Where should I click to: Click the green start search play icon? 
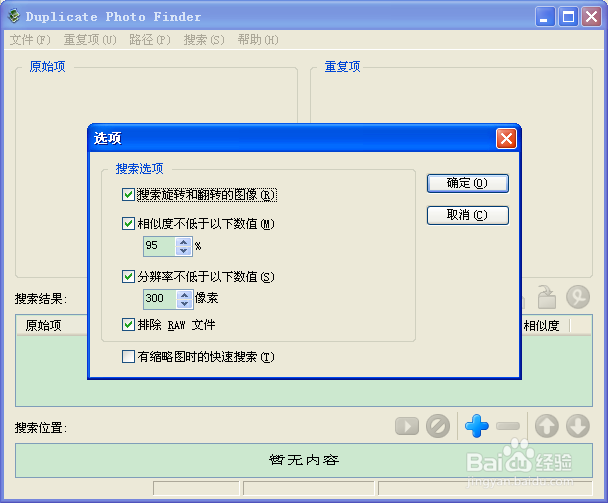click(407, 426)
